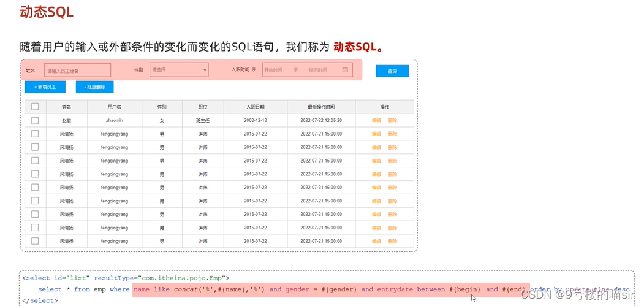
Task: Click #{begin} in the SQL statement
Action: click(464, 289)
